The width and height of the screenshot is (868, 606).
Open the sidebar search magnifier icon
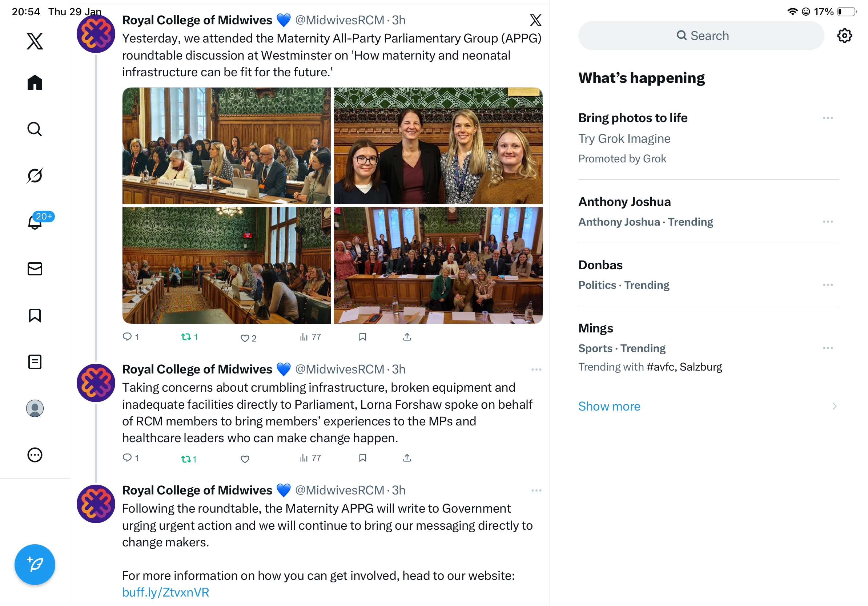click(x=35, y=129)
